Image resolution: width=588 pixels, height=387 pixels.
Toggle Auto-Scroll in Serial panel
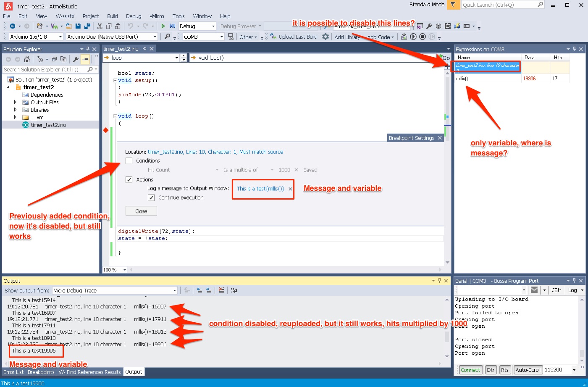pos(528,370)
